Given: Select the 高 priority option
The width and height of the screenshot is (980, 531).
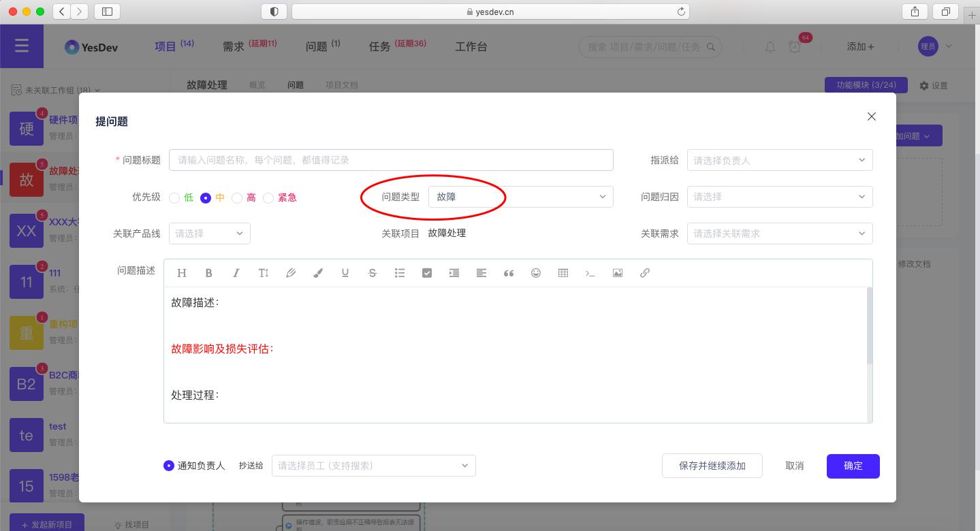Looking at the screenshot, I should point(237,197).
